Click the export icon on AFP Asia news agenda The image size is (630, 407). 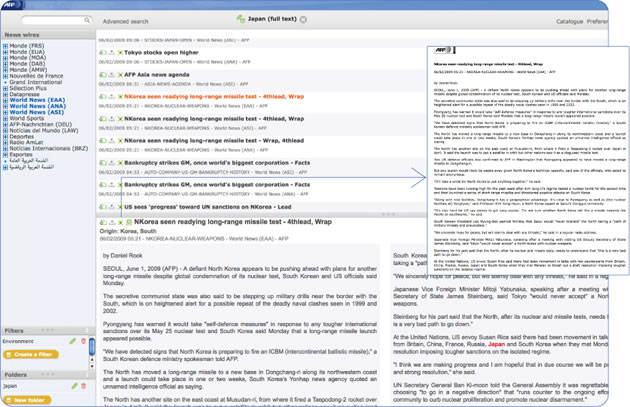pyautogui.click(x=112, y=75)
